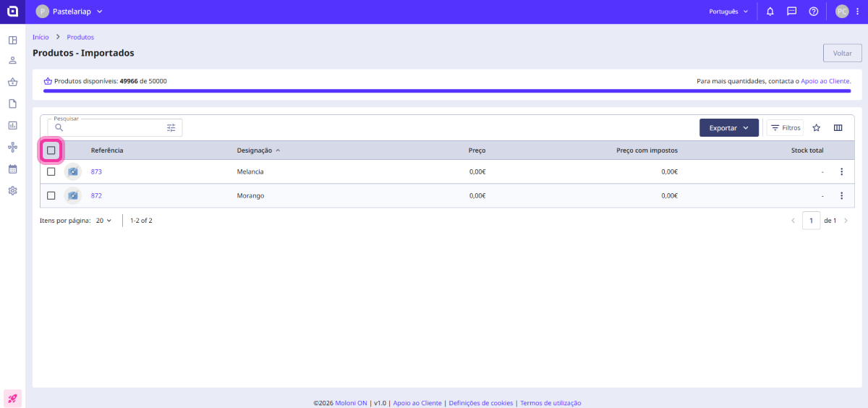868x408 pixels.
Task: Open Definições de cookies footer link
Action: (481, 403)
